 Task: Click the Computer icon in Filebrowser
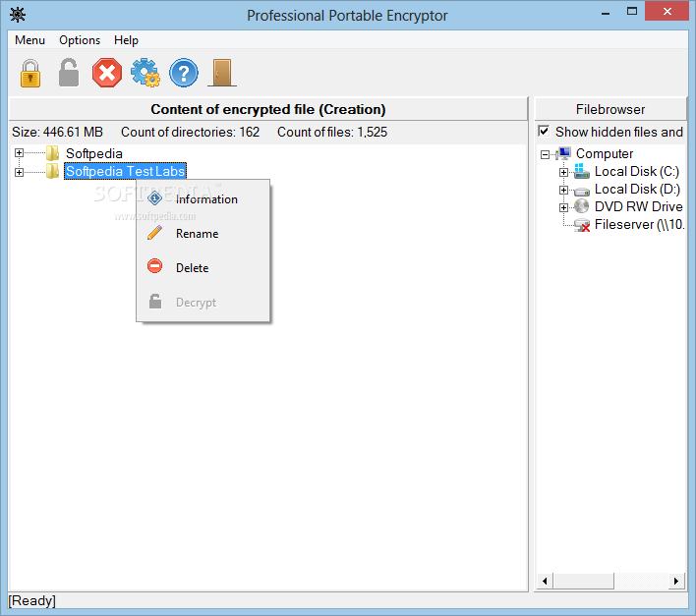(563, 154)
